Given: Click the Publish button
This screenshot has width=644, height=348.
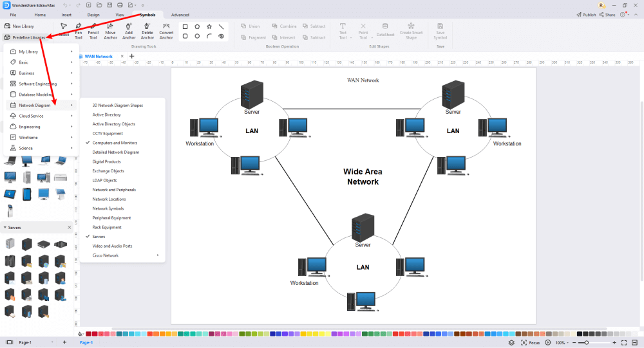Looking at the screenshot, I should point(586,15).
